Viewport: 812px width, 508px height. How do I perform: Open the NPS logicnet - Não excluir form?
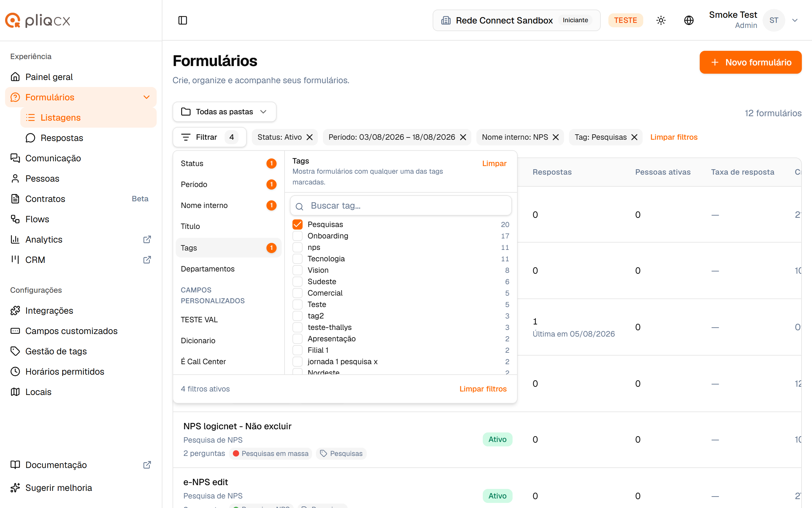pyautogui.click(x=237, y=426)
